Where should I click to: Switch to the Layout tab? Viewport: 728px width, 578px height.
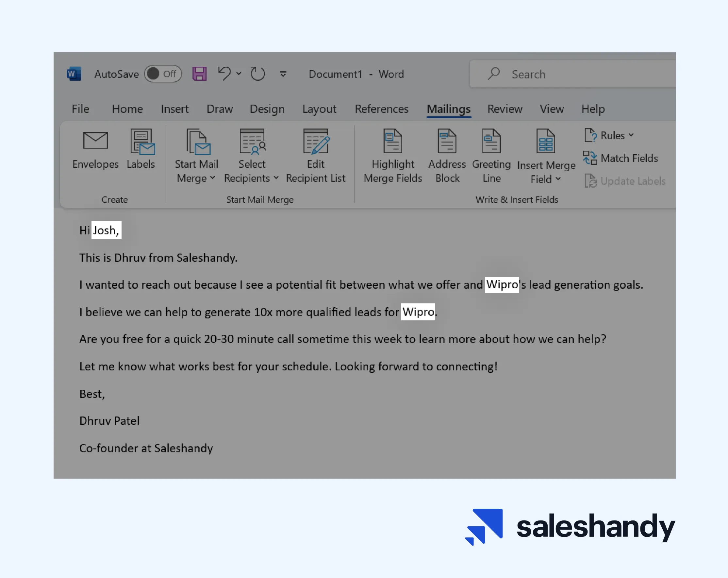pos(319,109)
